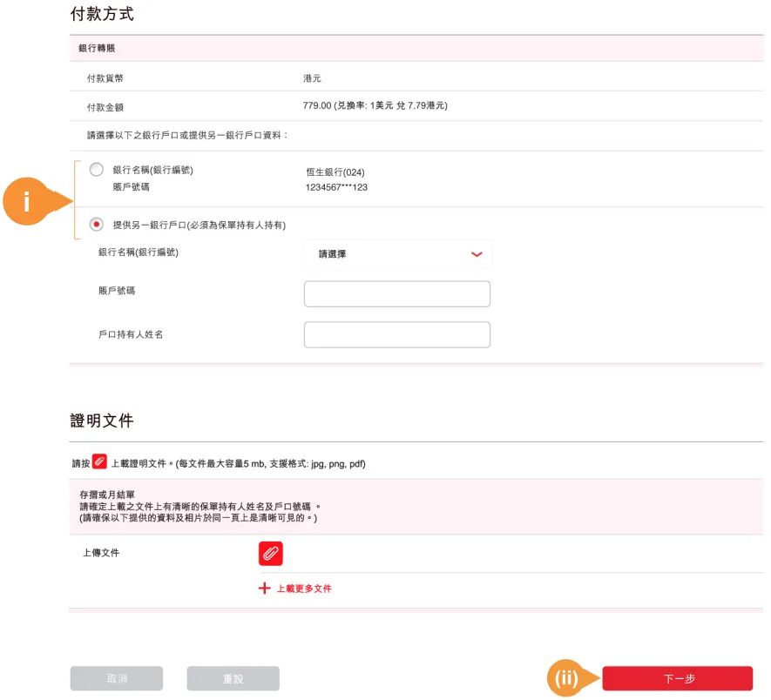Click the 上傳文件 label
The width and height of the screenshot is (771, 700).
coord(101,553)
